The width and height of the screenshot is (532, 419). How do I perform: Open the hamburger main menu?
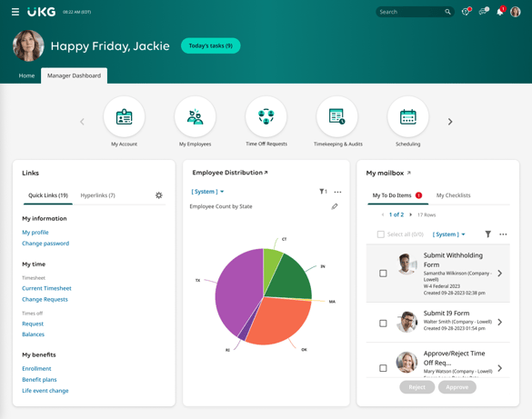pos(15,12)
